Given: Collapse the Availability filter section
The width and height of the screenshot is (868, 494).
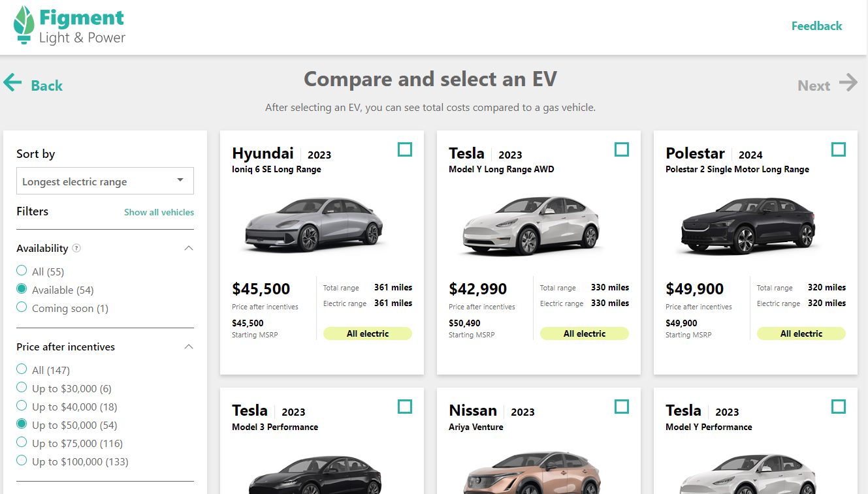Looking at the screenshot, I should coord(189,248).
